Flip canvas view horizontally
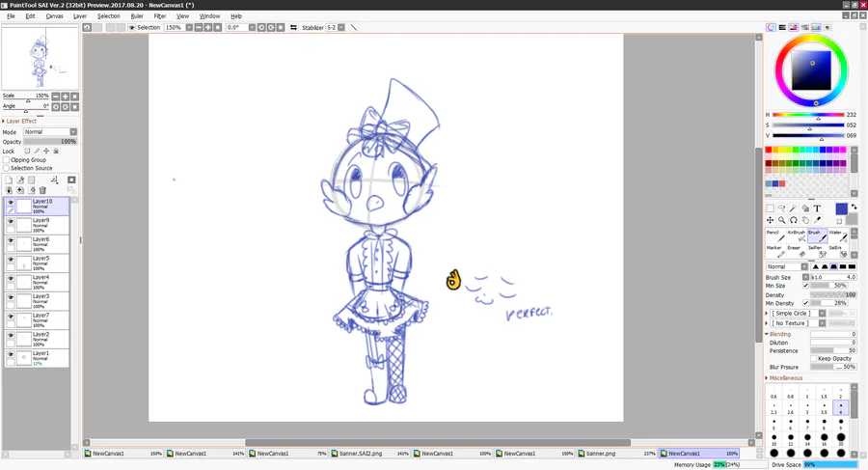 tap(293, 27)
